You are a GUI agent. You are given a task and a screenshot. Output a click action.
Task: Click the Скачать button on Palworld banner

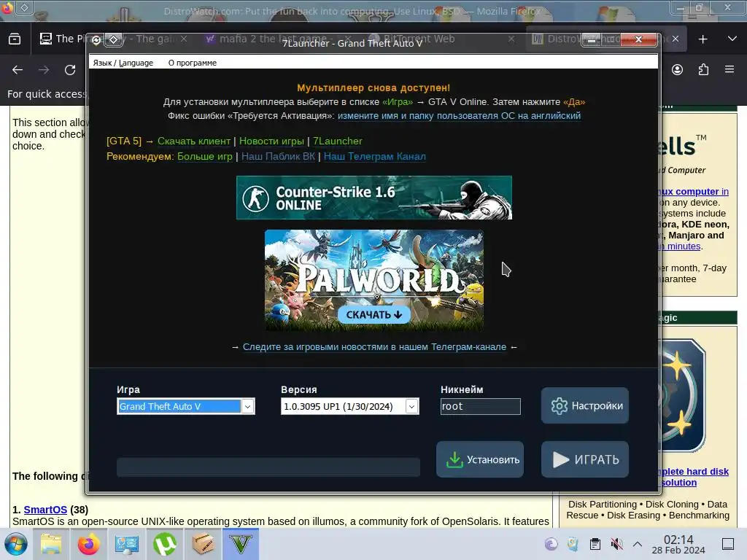374,315
